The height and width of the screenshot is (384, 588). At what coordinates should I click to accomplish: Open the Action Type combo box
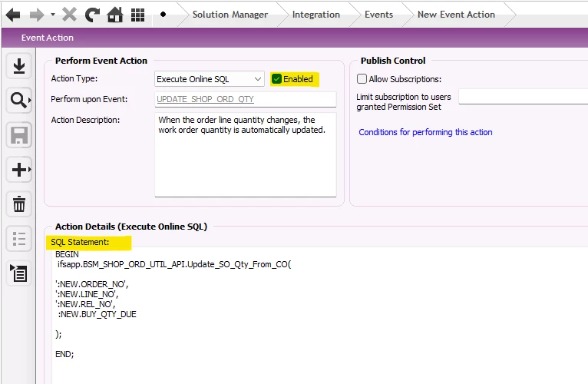(x=210, y=79)
